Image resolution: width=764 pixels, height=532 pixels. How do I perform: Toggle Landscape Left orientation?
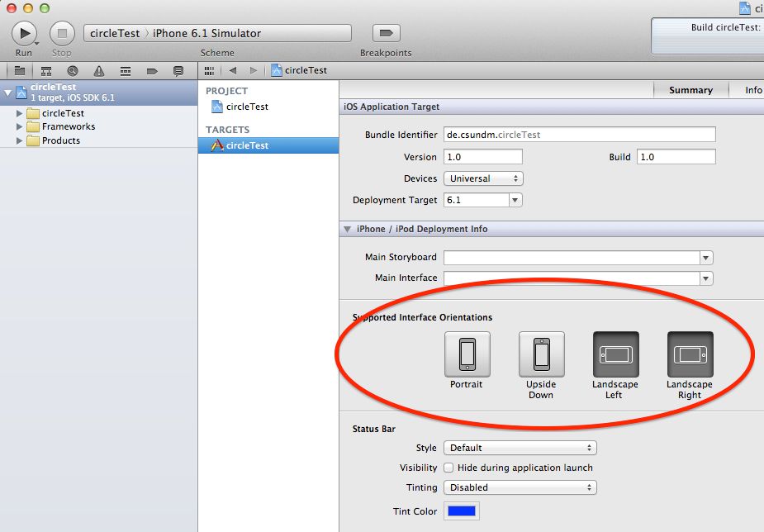point(616,354)
